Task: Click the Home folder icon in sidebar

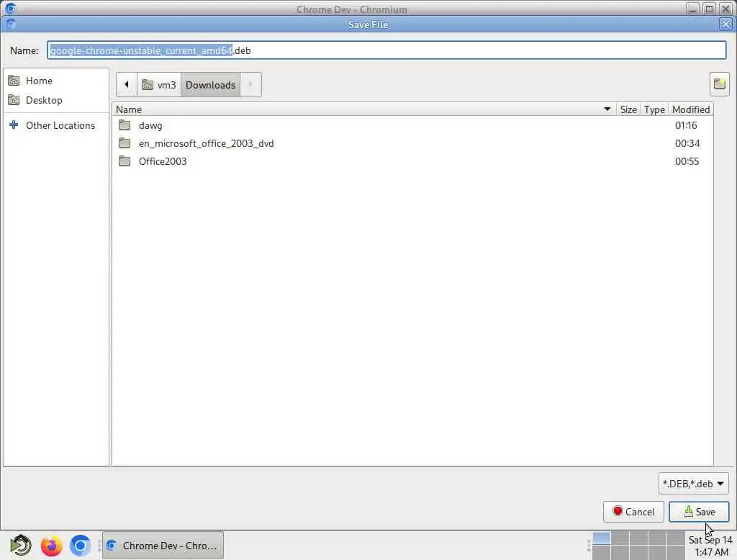Action: click(x=14, y=81)
